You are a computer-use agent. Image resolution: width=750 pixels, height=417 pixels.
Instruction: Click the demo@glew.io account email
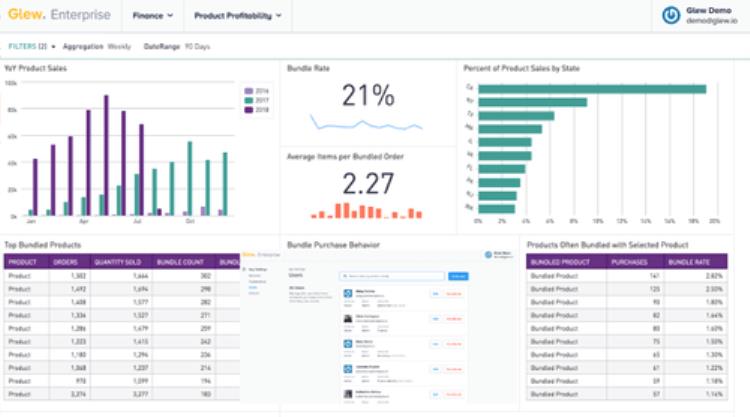pyautogui.click(x=711, y=21)
